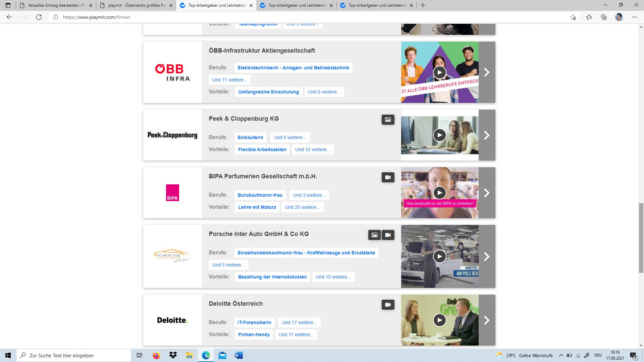Screen dimensions: 644x362
Task: Expand BIPA Parfumerien card chevron arrow
Action: pos(487,193)
